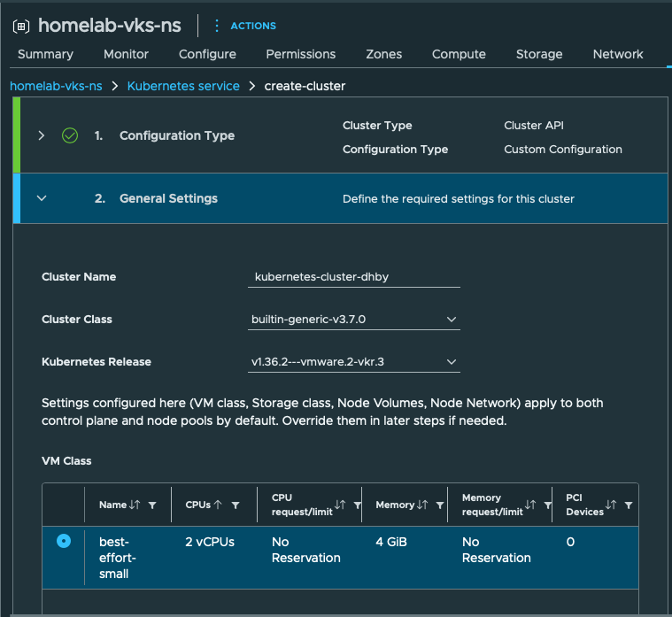Open the Network tab

click(x=618, y=54)
